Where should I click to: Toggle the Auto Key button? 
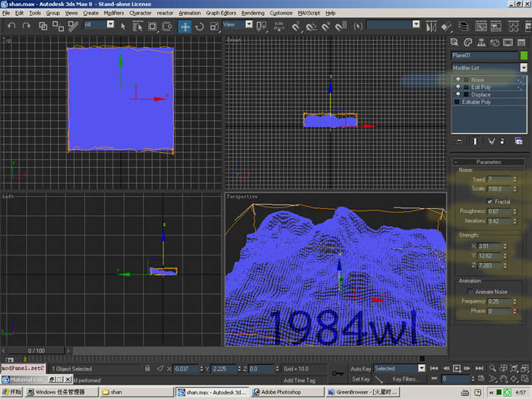coord(361,369)
